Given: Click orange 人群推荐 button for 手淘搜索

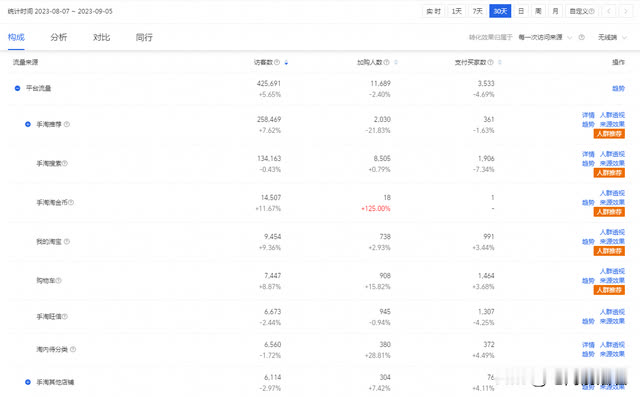Looking at the screenshot, I should 609,173.
